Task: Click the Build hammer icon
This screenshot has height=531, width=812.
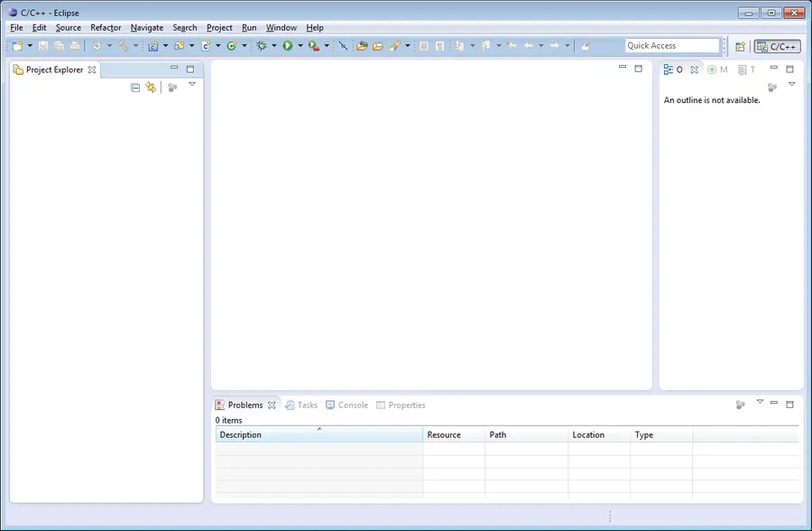Action: tap(123, 46)
